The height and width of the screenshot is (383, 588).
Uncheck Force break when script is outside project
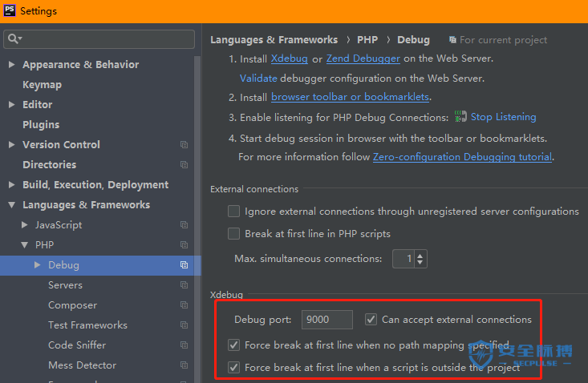233,367
